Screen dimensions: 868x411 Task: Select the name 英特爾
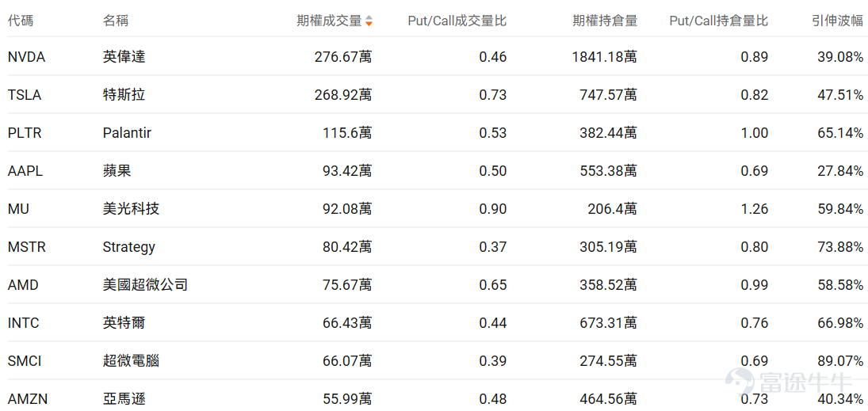[x=124, y=322]
